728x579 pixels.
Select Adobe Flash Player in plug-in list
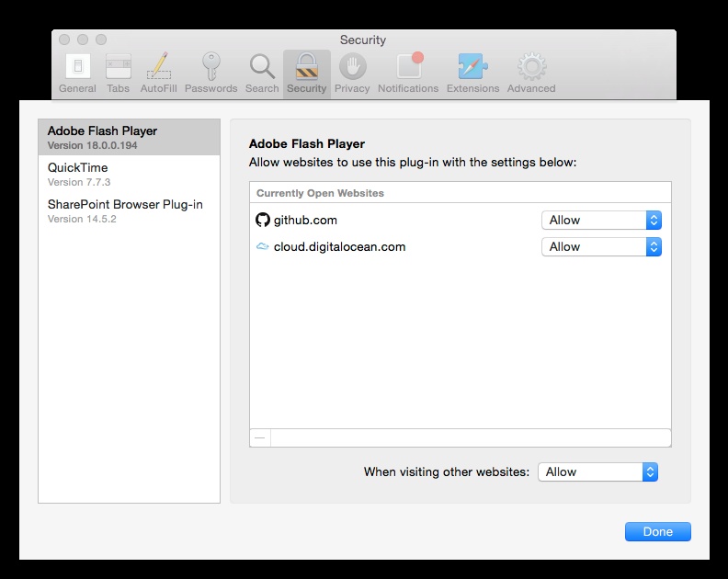pos(129,137)
